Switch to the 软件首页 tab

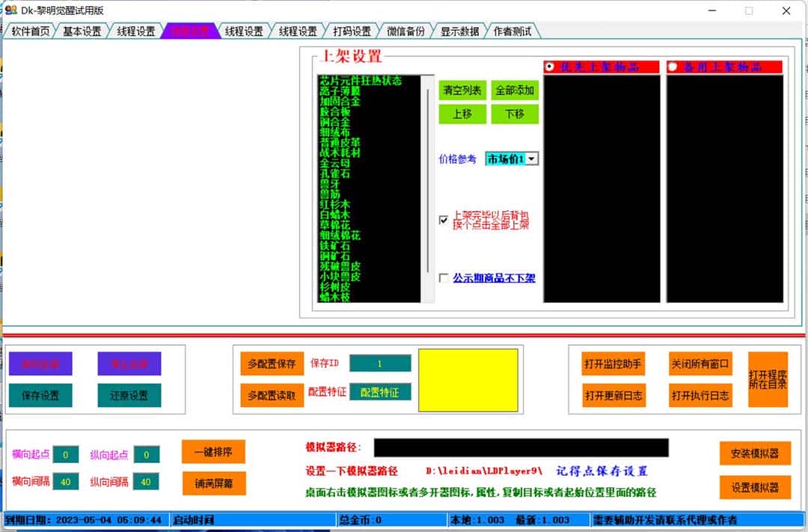[x=31, y=31]
